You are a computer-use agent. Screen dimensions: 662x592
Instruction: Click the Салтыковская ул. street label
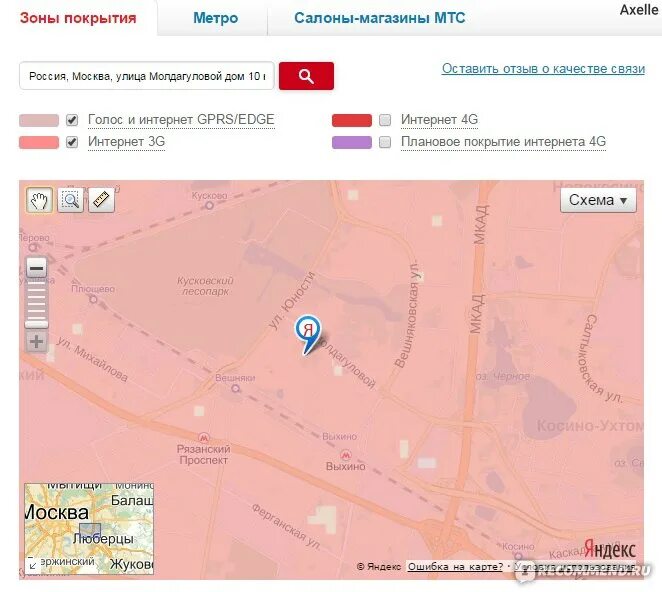[599, 358]
